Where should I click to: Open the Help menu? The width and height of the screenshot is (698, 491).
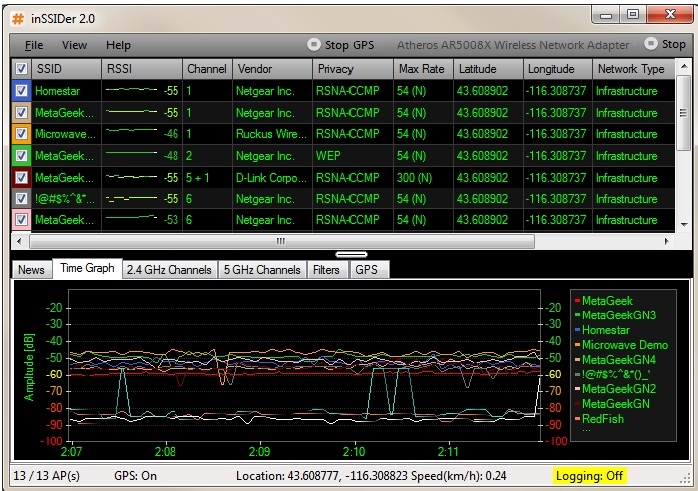click(118, 45)
